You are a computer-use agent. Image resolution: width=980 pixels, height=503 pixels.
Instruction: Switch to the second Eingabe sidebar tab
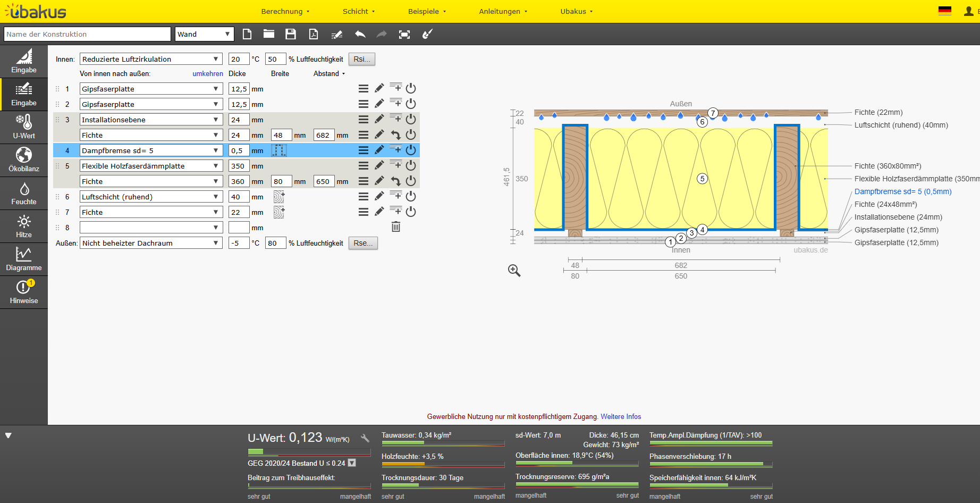click(24, 94)
